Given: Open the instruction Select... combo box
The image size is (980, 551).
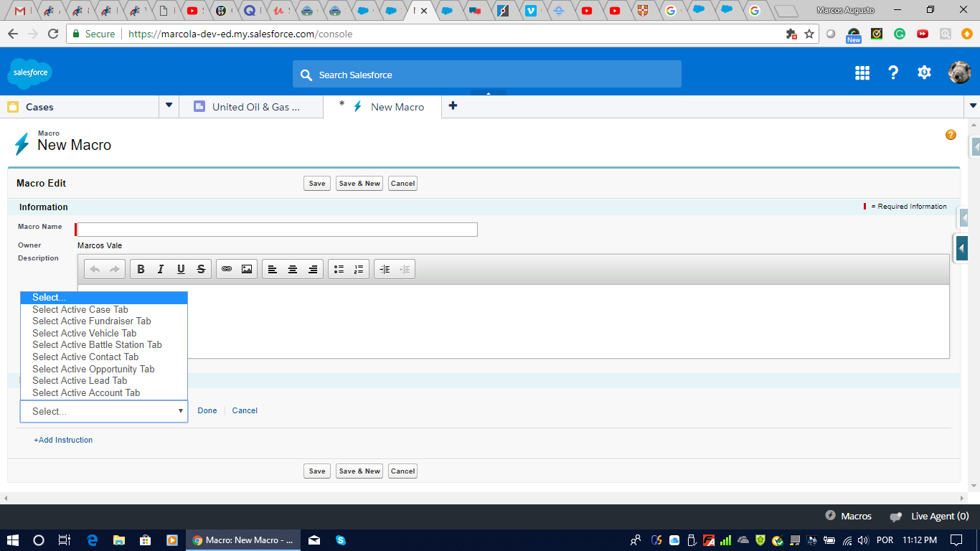Looking at the screenshot, I should 104,411.
